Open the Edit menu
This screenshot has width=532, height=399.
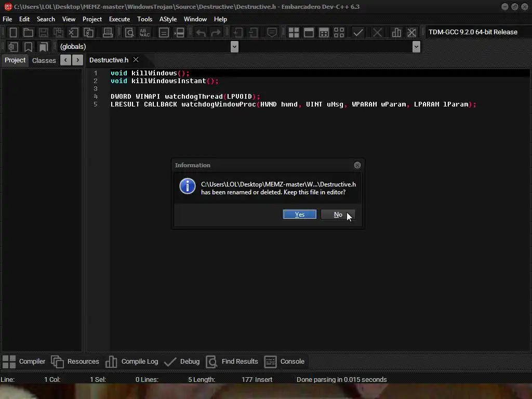[x=24, y=19]
